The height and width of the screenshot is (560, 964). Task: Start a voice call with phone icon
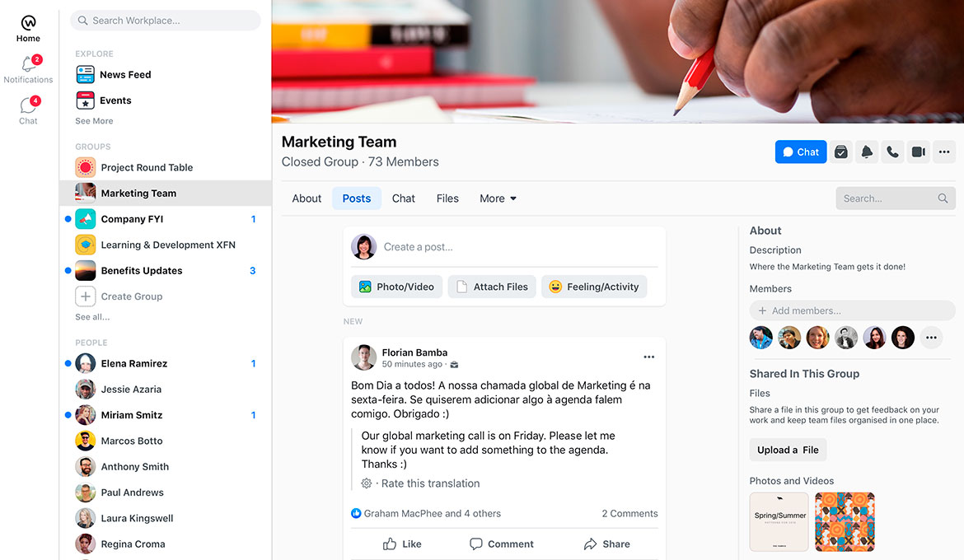click(892, 152)
